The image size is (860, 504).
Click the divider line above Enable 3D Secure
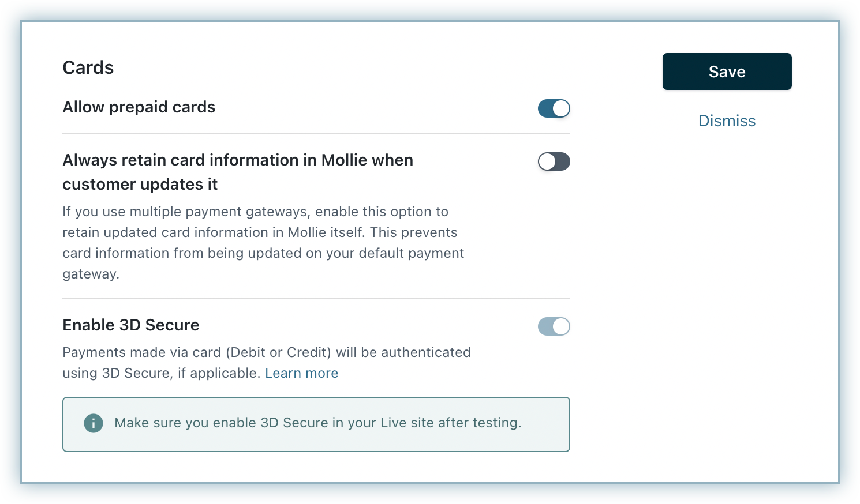coord(316,298)
